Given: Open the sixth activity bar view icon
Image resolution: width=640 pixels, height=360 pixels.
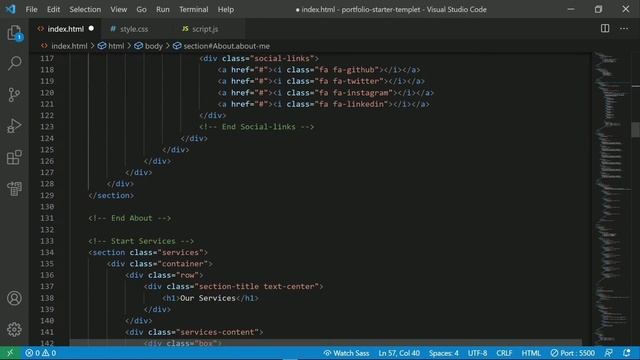Looking at the screenshot, I should pyautogui.click(x=14, y=188).
